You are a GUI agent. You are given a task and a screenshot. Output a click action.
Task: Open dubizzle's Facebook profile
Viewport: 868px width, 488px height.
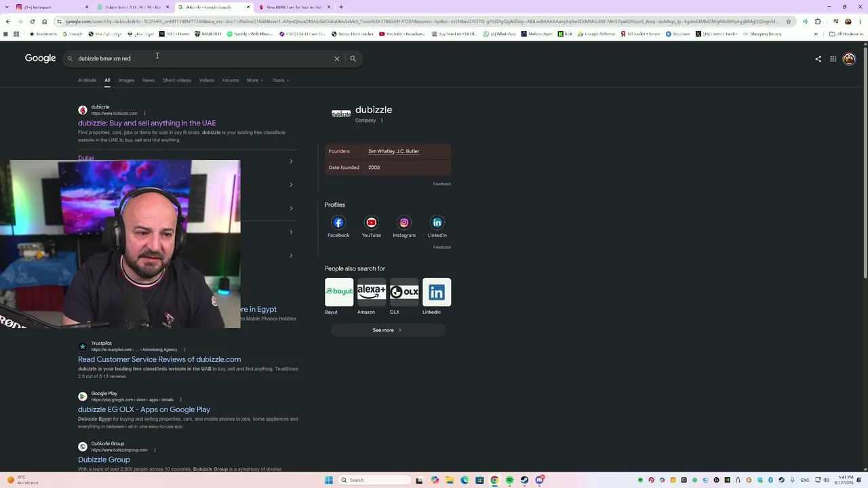338,227
